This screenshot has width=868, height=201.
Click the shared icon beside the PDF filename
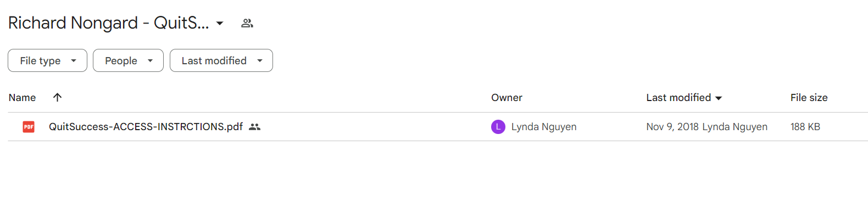point(254,127)
